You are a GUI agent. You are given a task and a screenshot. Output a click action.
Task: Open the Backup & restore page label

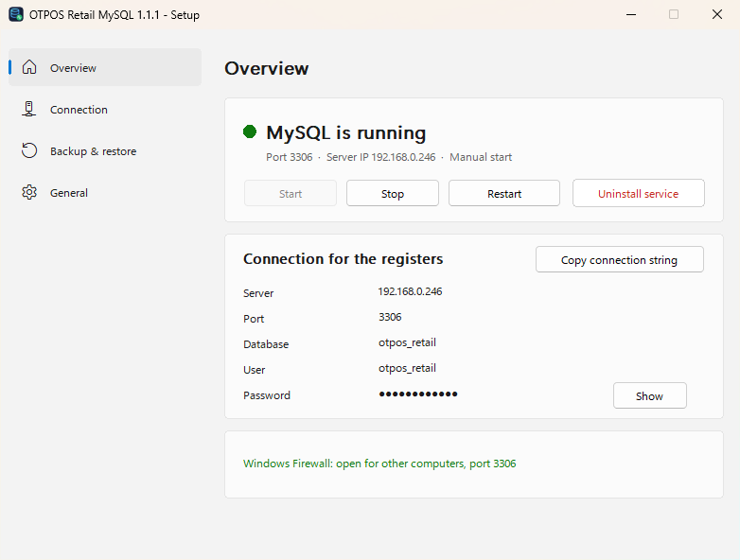coord(94,151)
